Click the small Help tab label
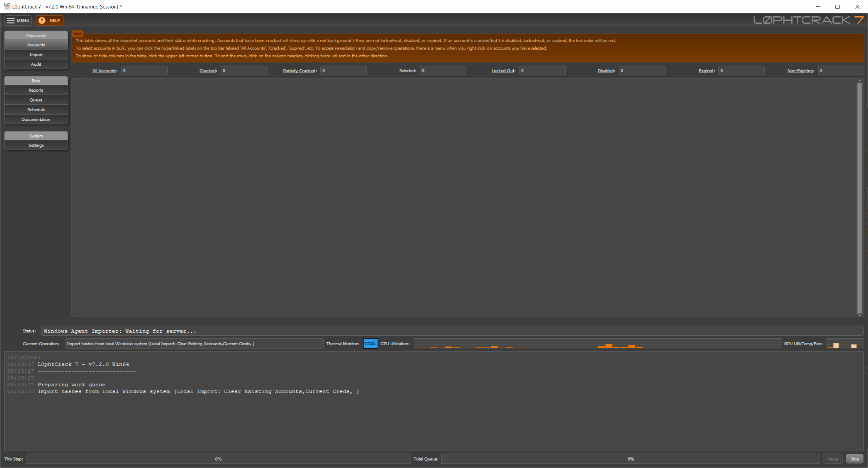The width and height of the screenshot is (868, 468). pos(77,34)
